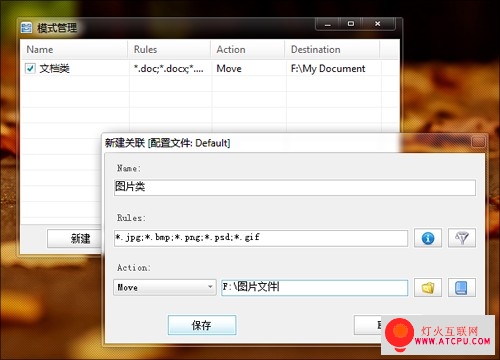
Task: Click the F:\My Document destination cell
Action: coord(328,69)
